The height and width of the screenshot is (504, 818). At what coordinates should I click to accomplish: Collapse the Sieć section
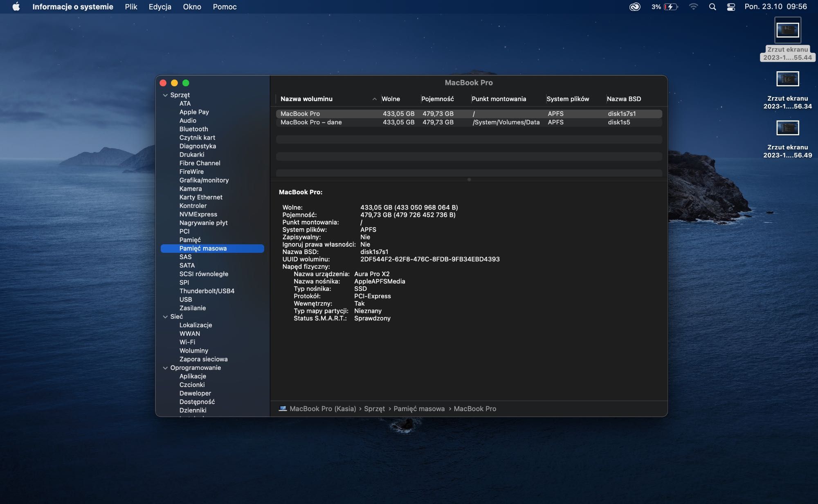point(165,317)
